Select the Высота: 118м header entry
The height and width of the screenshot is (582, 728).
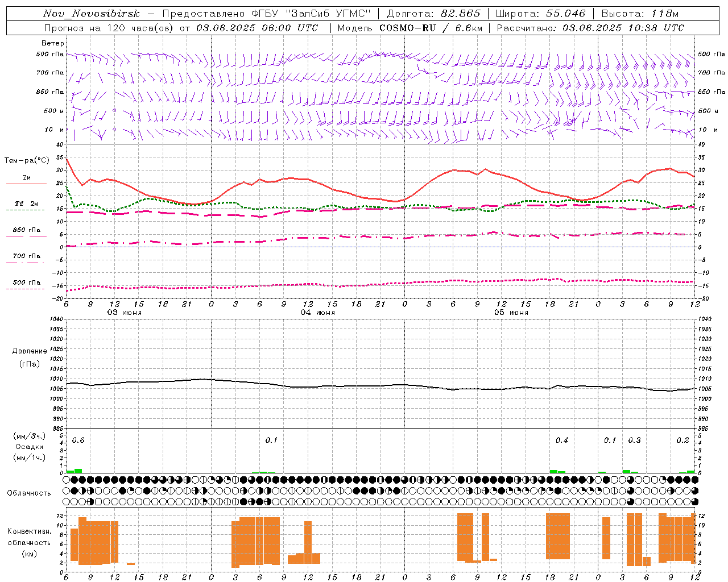coord(640,14)
